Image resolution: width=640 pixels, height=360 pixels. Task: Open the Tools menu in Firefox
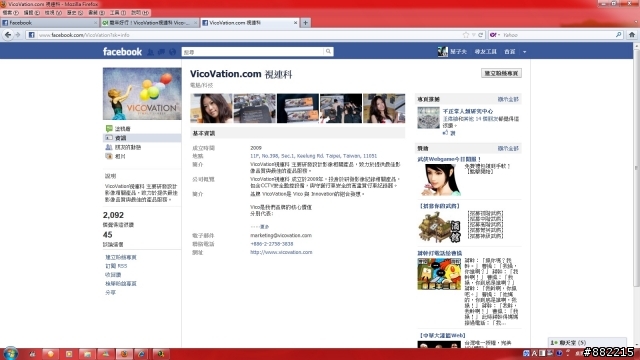pyautogui.click(x=118, y=13)
